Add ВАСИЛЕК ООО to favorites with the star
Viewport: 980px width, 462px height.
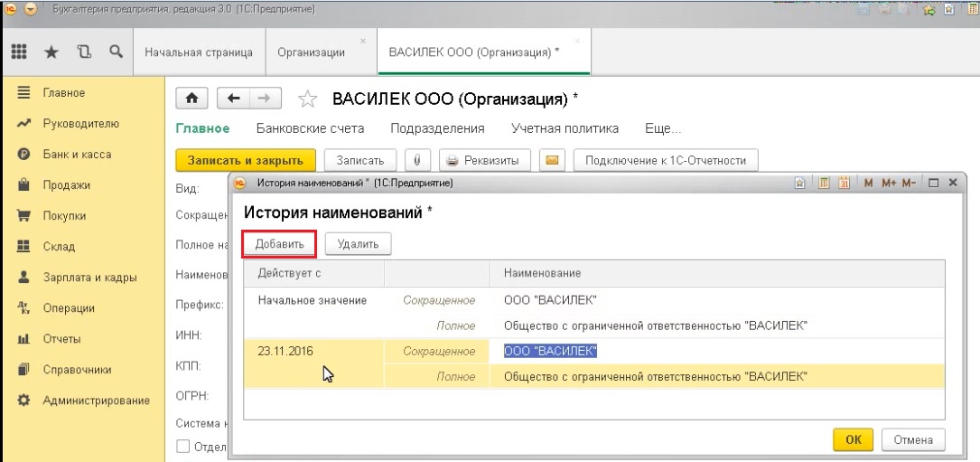pos(306,99)
